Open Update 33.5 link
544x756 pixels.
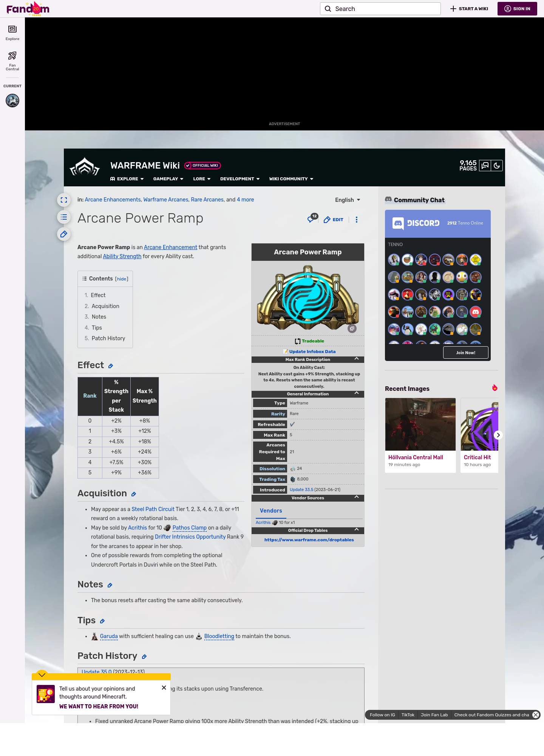click(301, 490)
